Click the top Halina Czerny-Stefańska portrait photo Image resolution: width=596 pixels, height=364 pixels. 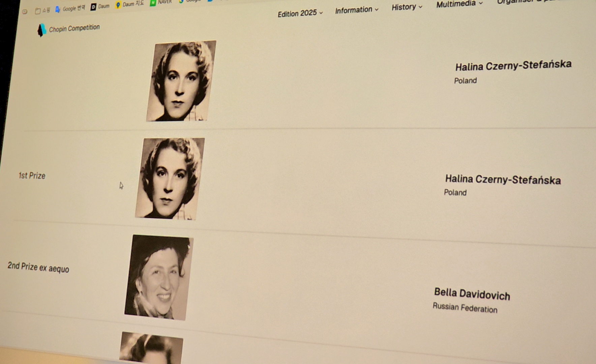(181, 81)
